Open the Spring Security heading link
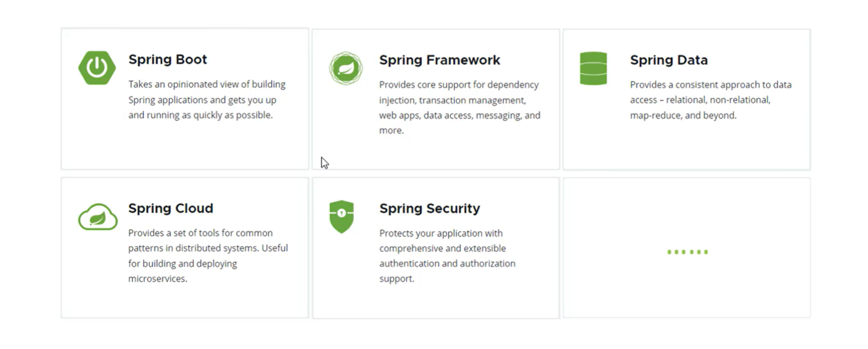The height and width of the screenshot is (349, 868). [430, 208]
